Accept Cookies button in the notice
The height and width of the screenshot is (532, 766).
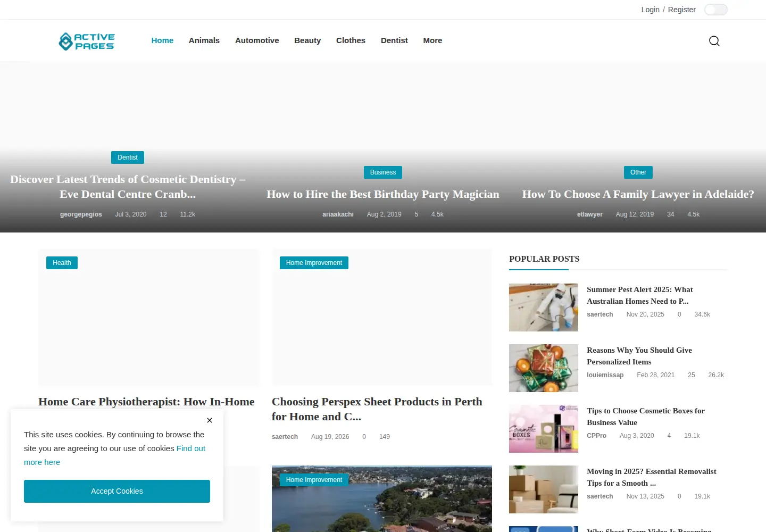click(x=117, y=491)
